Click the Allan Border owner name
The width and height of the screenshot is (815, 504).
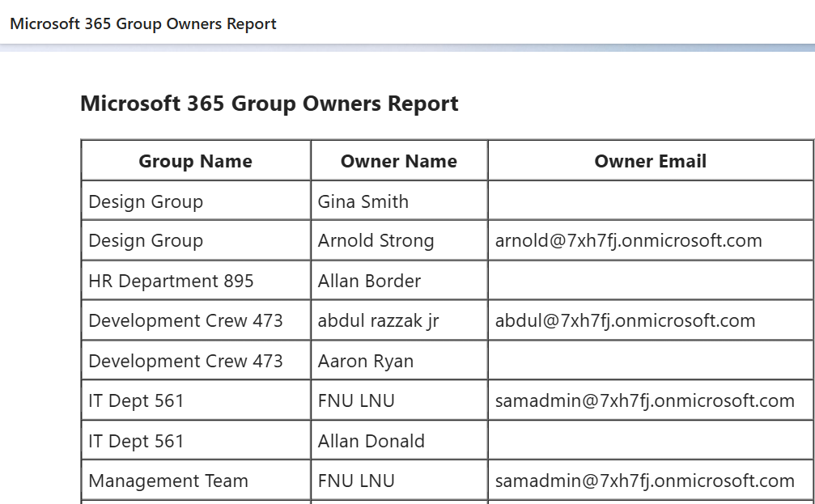click(x=369, y=281)
